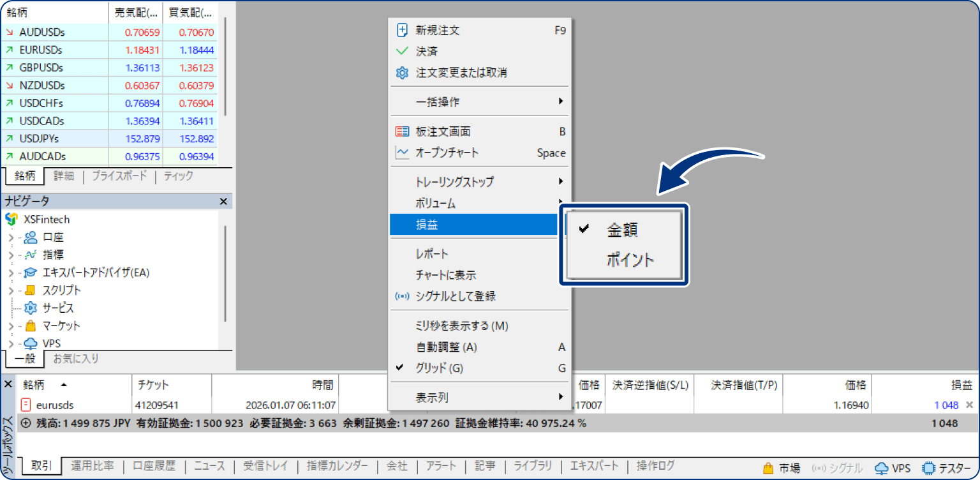Click the マーケット shopping bag icon
This screenshot has height=480, width=980.
[31, 326]
